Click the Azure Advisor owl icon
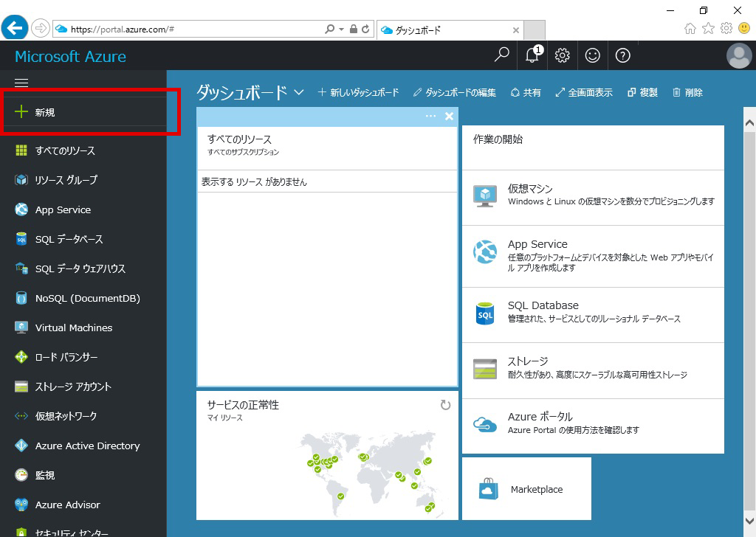This screenshot has height=537, width=756. click(21, 505)
